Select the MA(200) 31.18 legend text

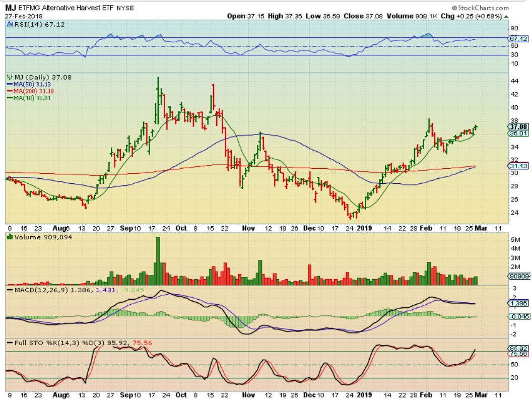tap(33, 91)
